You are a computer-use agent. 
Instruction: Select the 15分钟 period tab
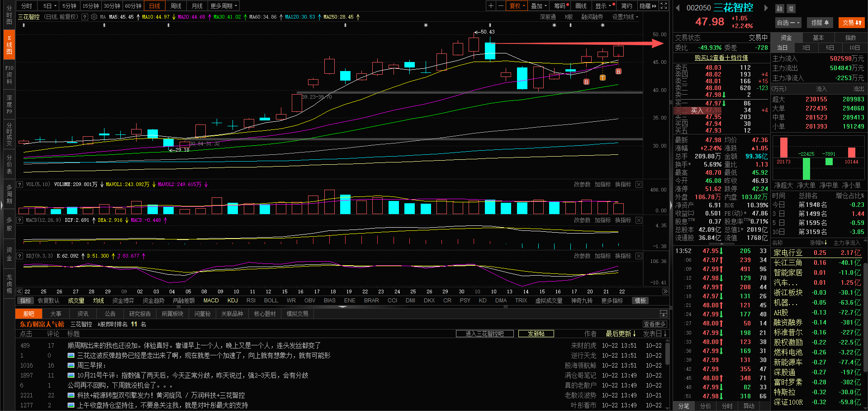tap(90, 6)
